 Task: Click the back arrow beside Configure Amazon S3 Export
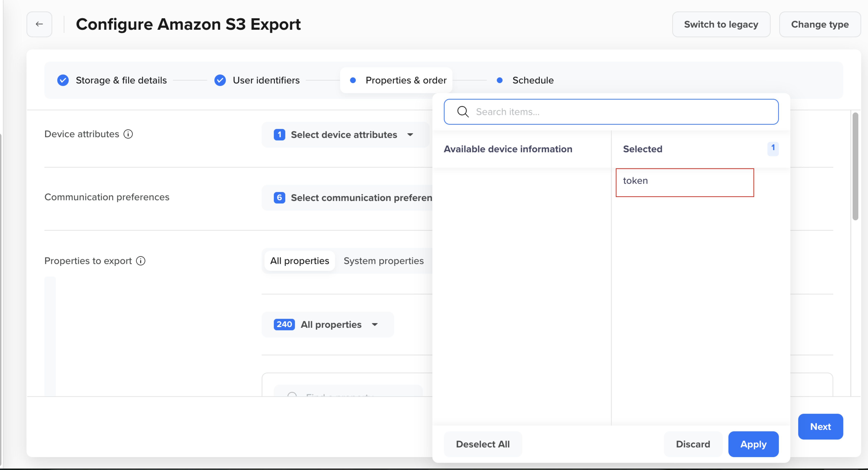pyautogui.click(x=39, y=24)
